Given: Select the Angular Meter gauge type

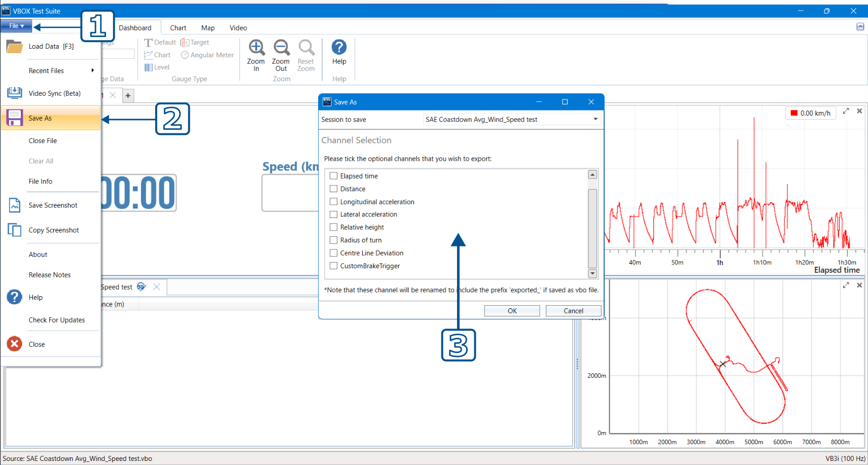Looking at the screenshot, I should click(x=207, y=55).
